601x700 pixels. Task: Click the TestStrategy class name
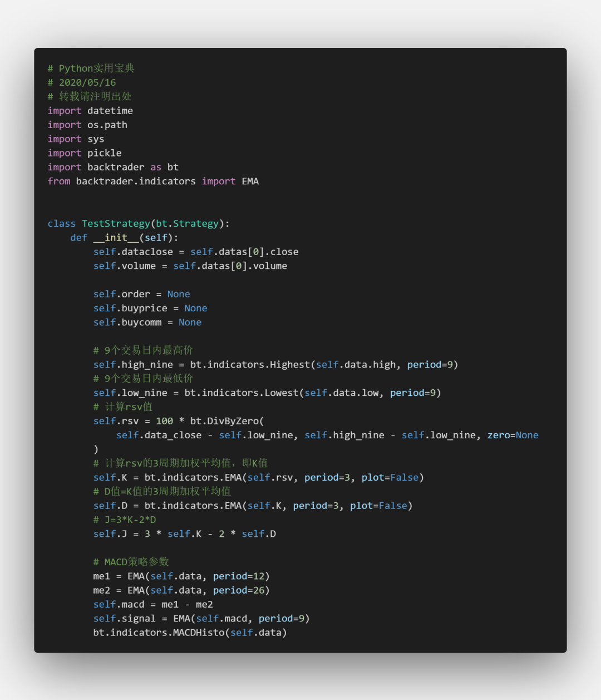click(116, 223)
